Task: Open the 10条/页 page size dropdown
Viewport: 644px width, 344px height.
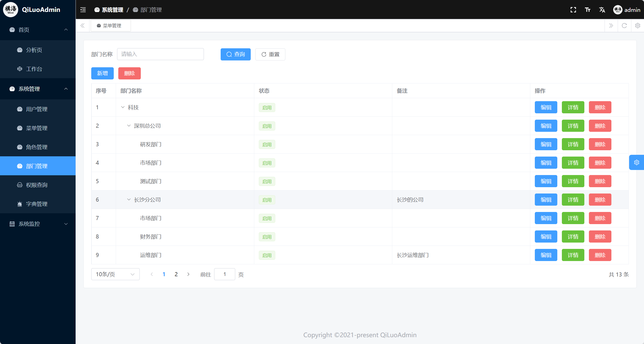Action: pyautogui.click(x=115, y=274)
